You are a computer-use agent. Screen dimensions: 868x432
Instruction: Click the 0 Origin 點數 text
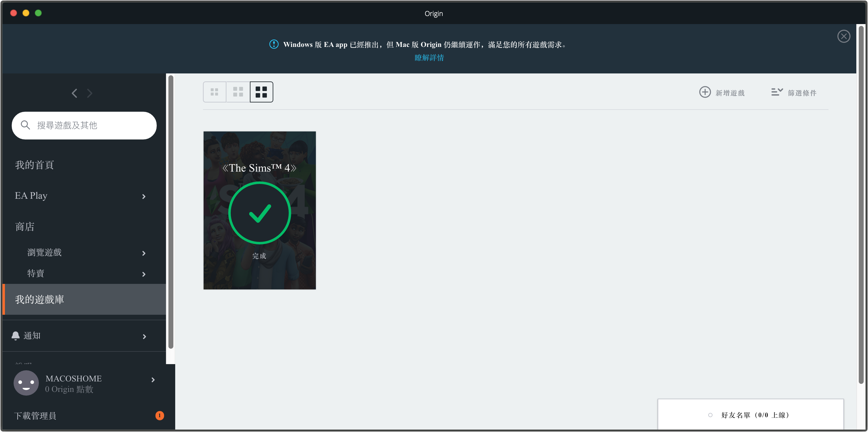[x=69, y=389]
